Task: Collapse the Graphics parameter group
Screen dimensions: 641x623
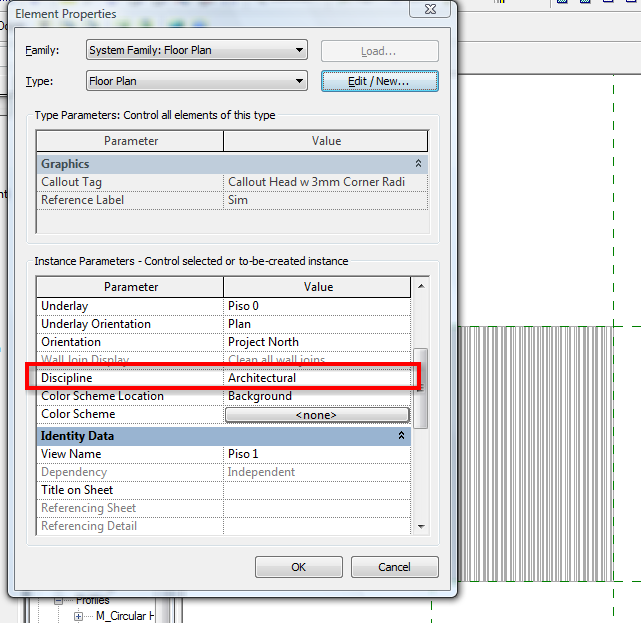Action: click(418, 164)
